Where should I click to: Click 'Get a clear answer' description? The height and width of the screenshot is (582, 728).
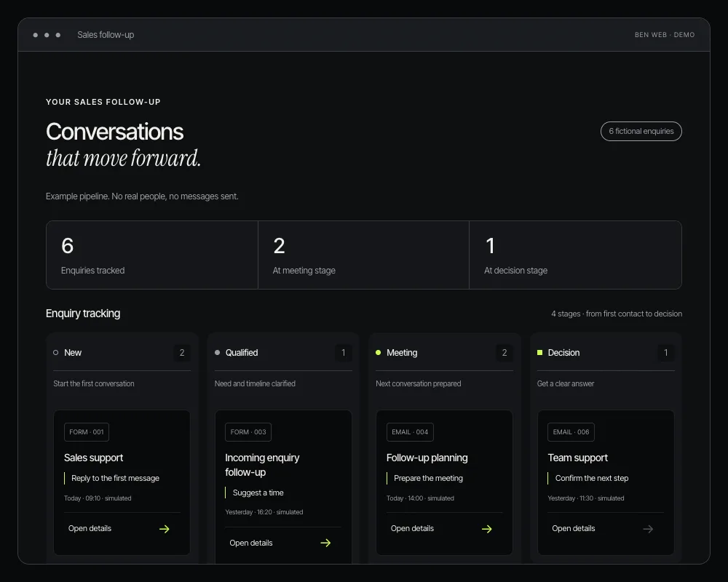(566, 384)
